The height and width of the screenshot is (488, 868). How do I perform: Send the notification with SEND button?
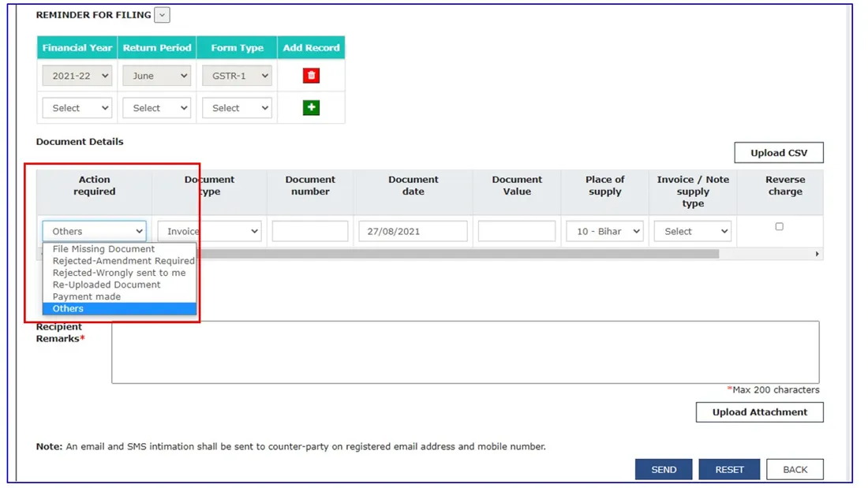(664, 469)
